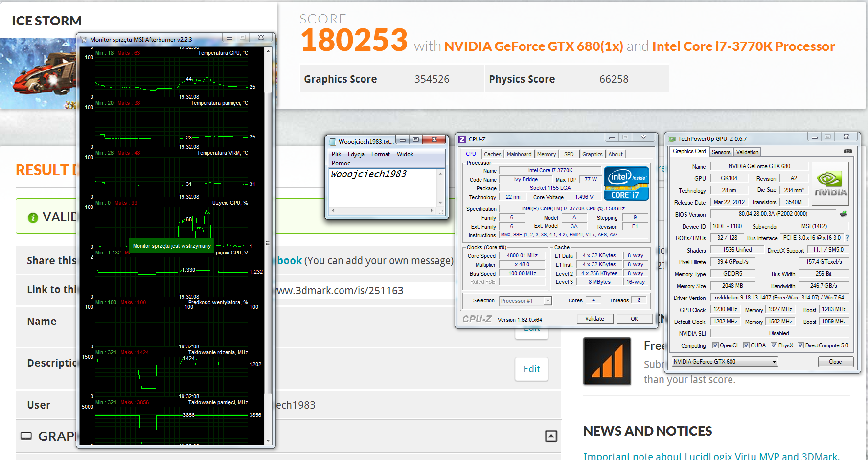This screenshot has height=460, width=868.
Task: Click the Validate button in CPU-Z
Action: (594, 319)
